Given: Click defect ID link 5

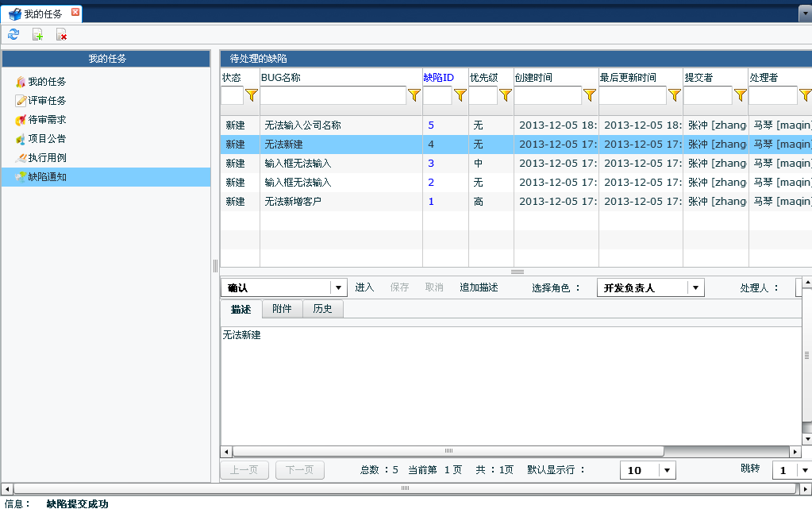Looking at the screenshot, I should (x=431, y=125).
